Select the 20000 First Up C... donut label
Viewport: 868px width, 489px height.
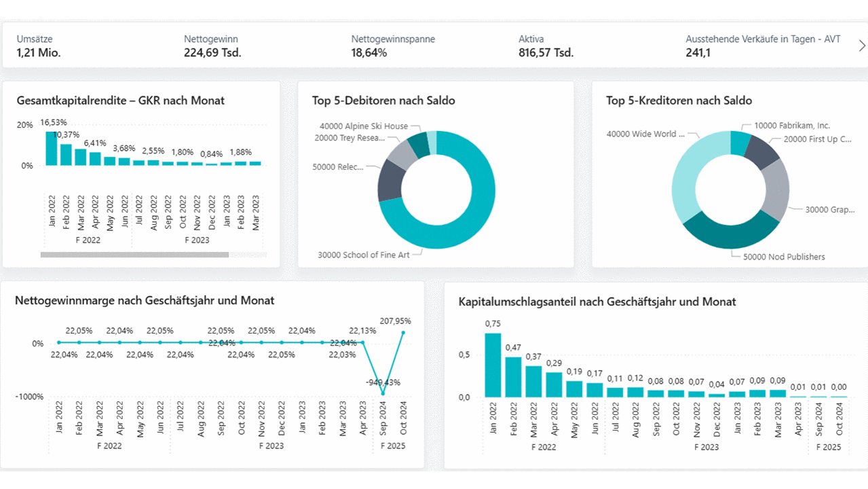pyautogui.click(x=817, y=139)
